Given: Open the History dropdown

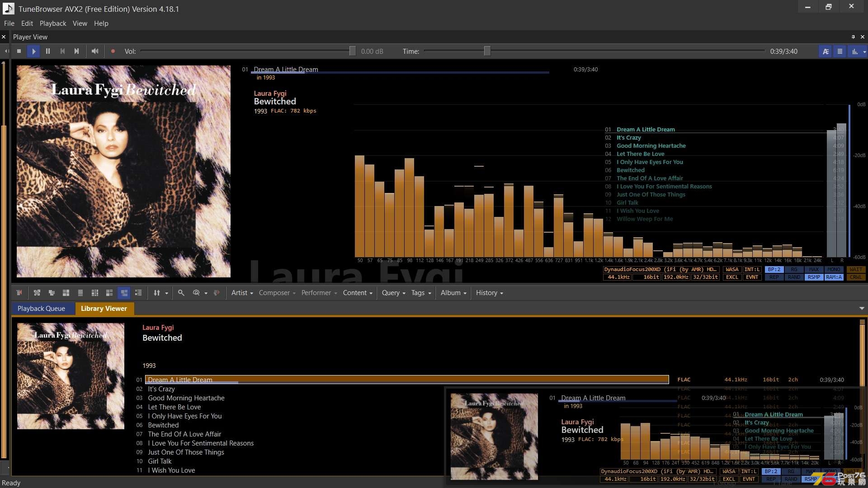Looking at the screenshot, I should [x=489, y=293].
